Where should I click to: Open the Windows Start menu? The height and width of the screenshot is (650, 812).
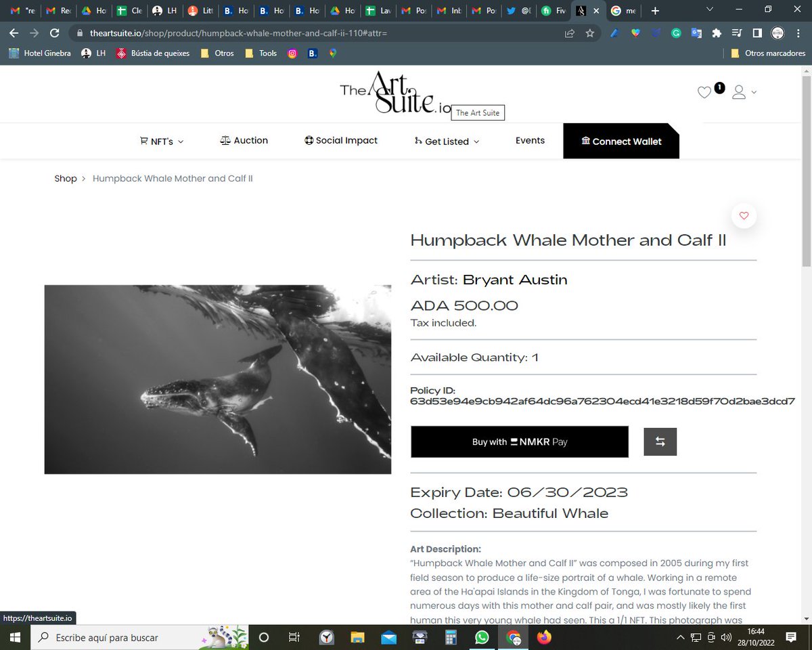coord(15,637)
